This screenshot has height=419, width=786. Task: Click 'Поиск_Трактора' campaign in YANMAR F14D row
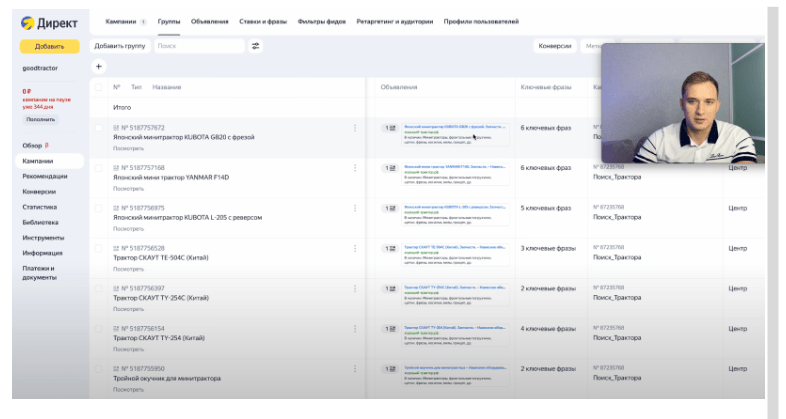[x=617, y=177]
